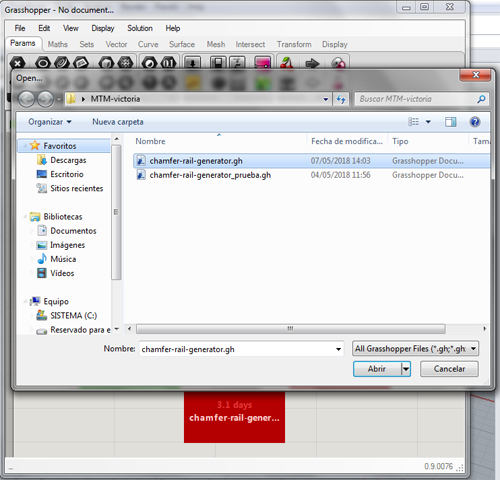The width and height of the screenshot is (500, 480).
Task: Click the folder icon in address bar
Action: tap(71, 99)
